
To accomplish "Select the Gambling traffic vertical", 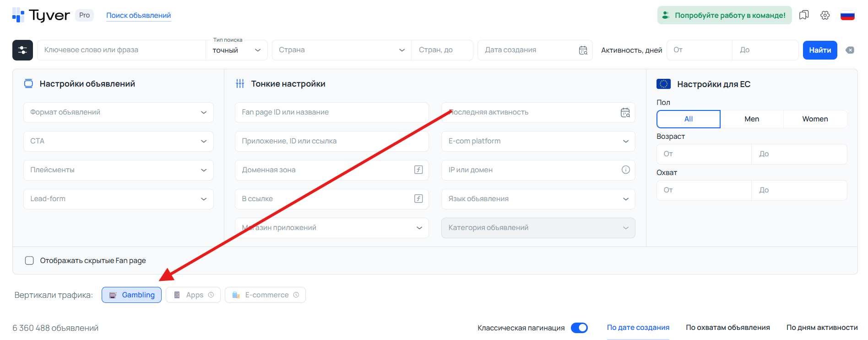I will click(x=131, y=295).
